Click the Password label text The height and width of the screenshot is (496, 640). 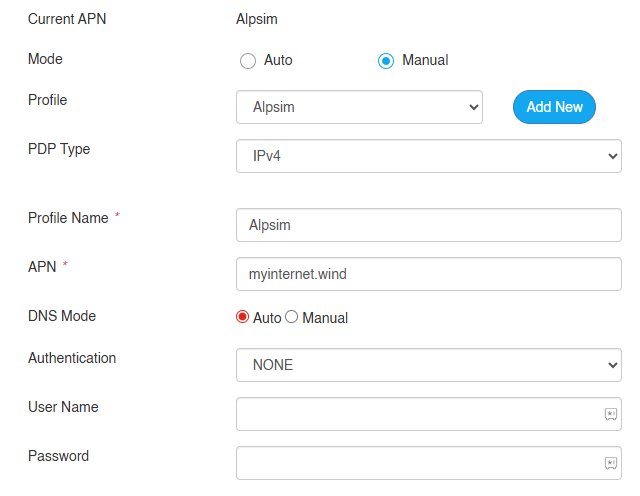[58, 455]
